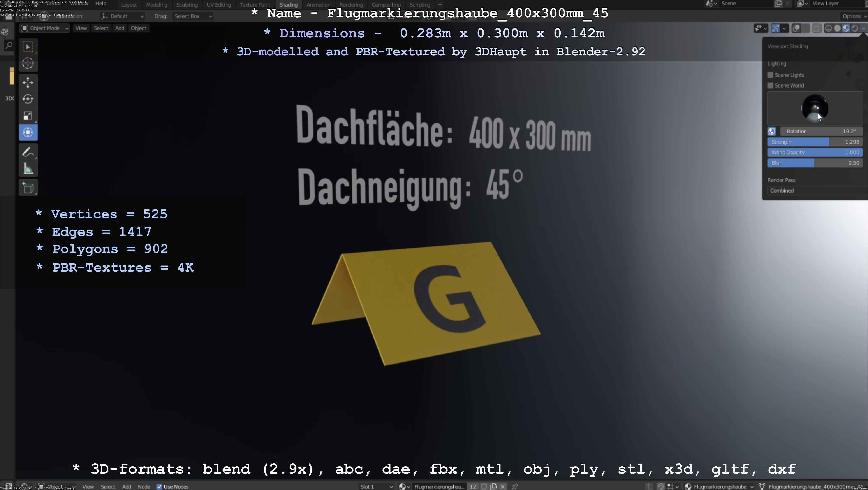Click the add workspace plus button
868x490 pixels.
(x=440, y=5)
